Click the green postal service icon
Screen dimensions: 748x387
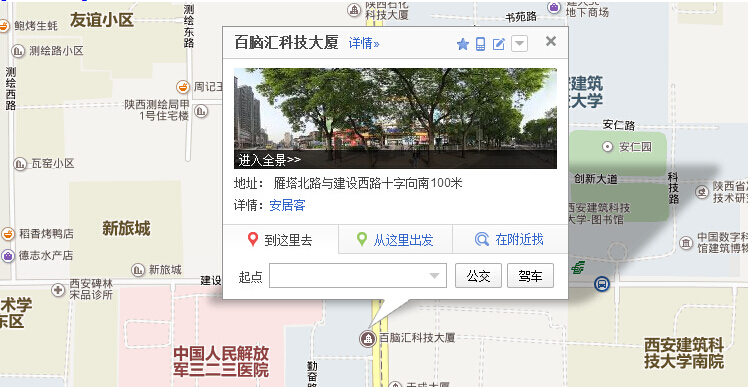(578, 267)
